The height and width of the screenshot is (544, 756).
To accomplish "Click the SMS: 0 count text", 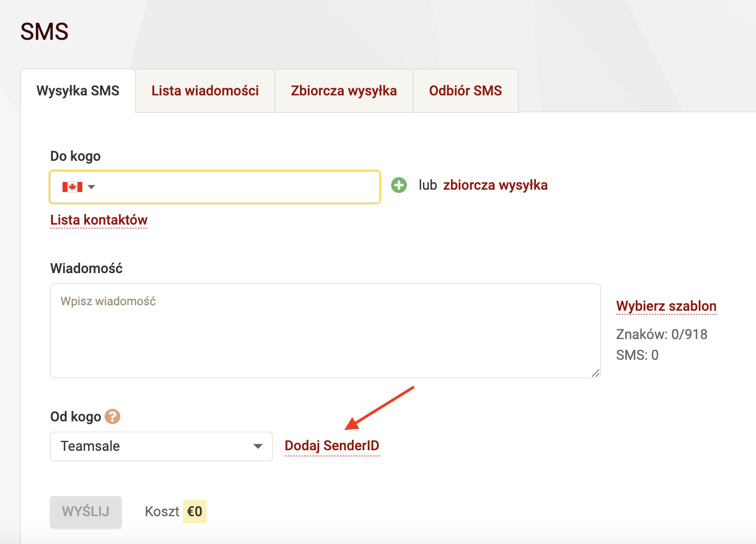I will pos(637,355).
